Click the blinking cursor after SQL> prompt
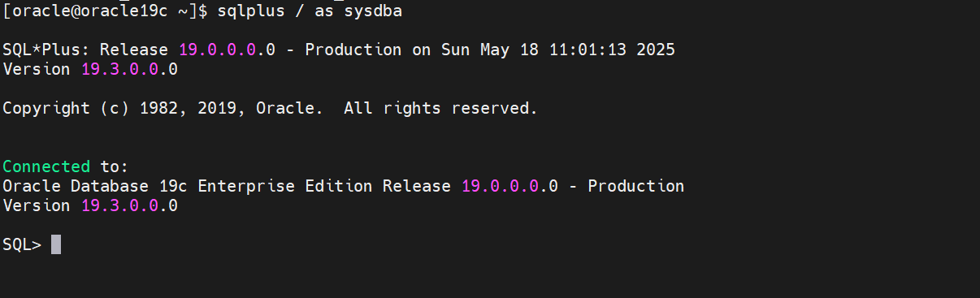The image size is (980, 298). [x=56, y=244]
